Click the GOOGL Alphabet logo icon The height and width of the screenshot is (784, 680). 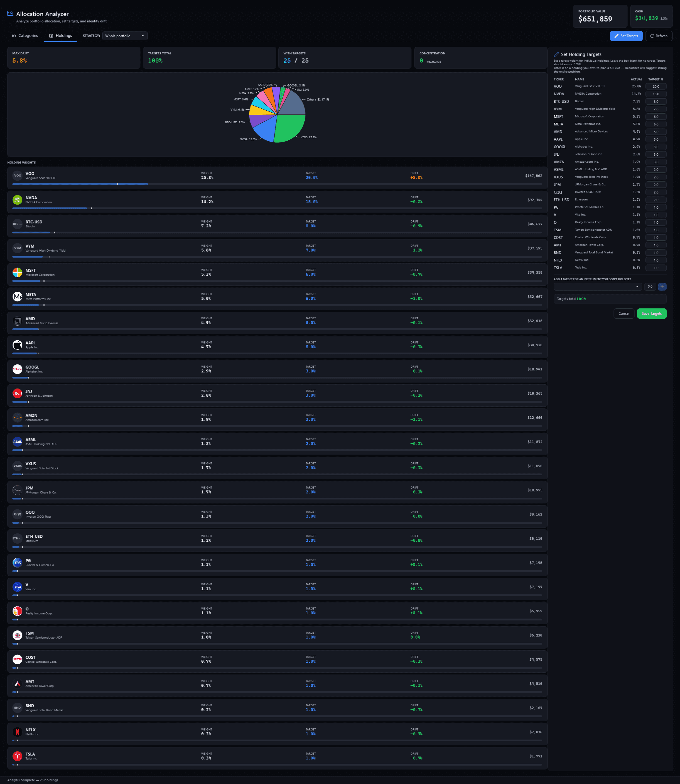(x=17, y=369)
